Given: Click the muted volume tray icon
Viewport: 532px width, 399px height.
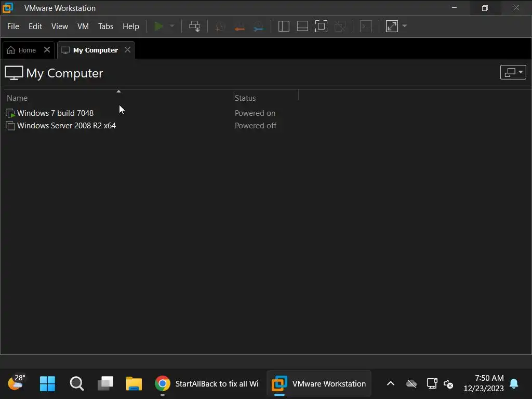Looking at the screenshot, I should 448,384.
